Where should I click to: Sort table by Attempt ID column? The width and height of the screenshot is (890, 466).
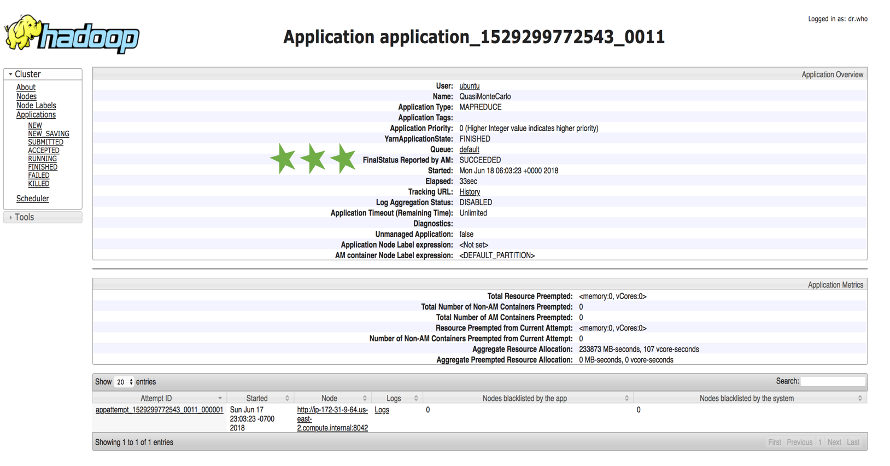pyautogui.click(x=159, y=398)
